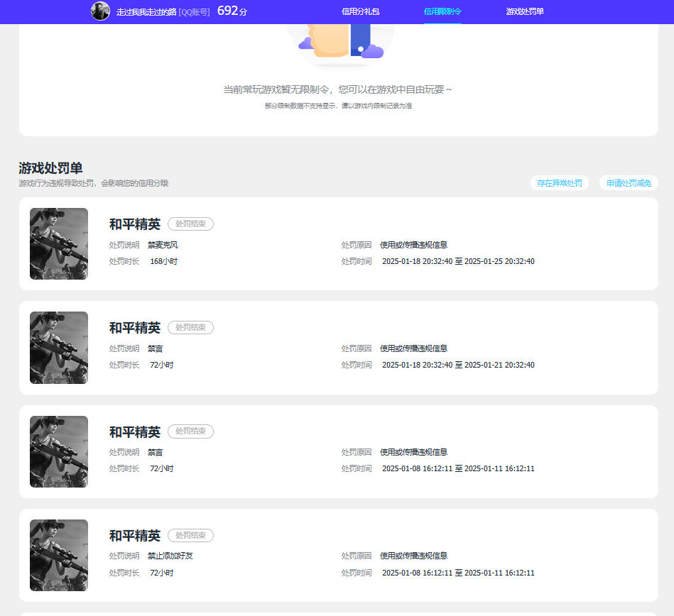Click the [QQ账号] label in header
The height and width of the screenshot is (616, 674).
195,12
